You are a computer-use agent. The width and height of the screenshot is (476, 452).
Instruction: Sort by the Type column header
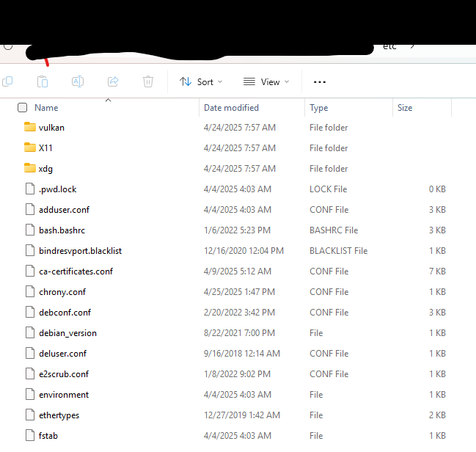[x=319, y=108]
